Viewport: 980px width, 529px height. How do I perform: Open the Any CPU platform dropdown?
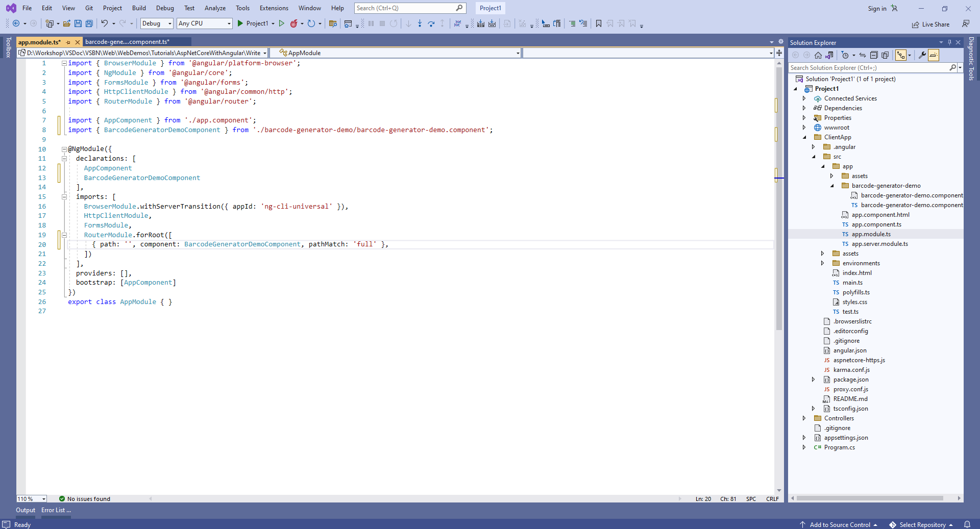tap(205, 23)
